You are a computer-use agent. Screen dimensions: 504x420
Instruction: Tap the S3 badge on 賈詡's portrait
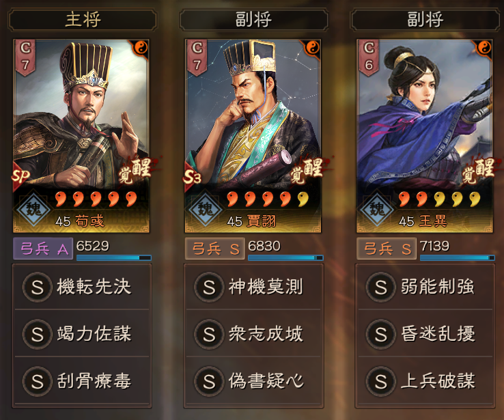[x=192, y=177]
